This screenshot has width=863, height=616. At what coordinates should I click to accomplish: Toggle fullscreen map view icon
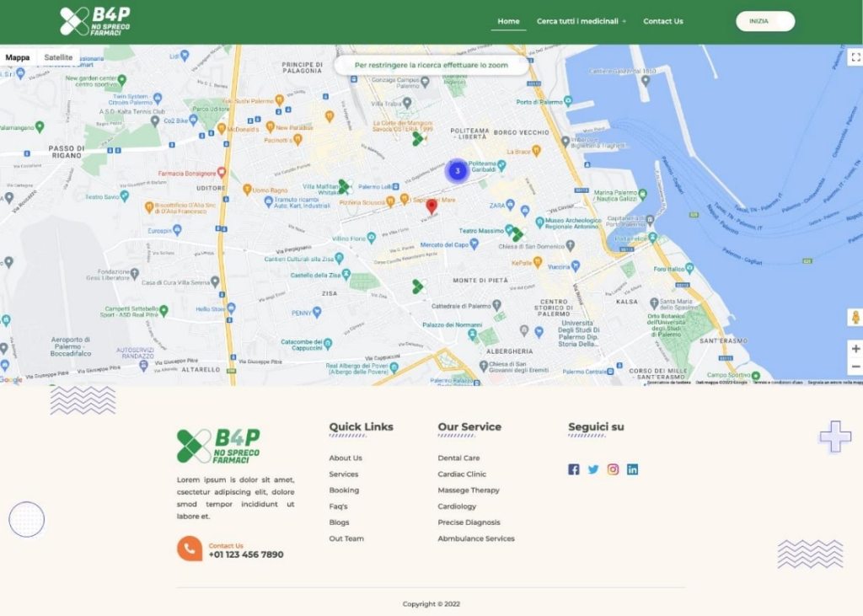[855, 57]
